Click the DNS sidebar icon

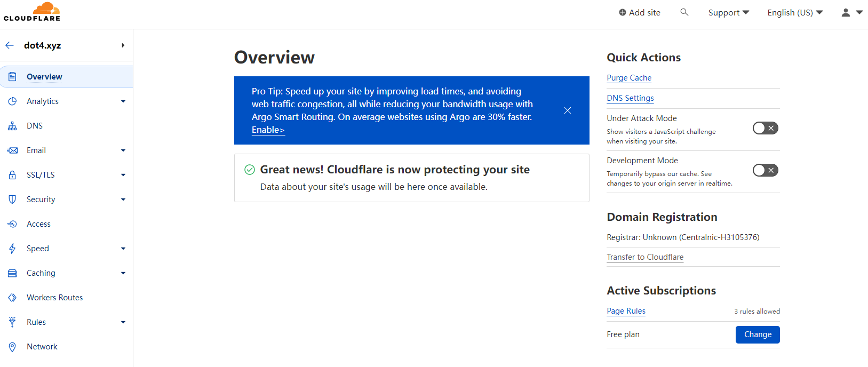12,126
